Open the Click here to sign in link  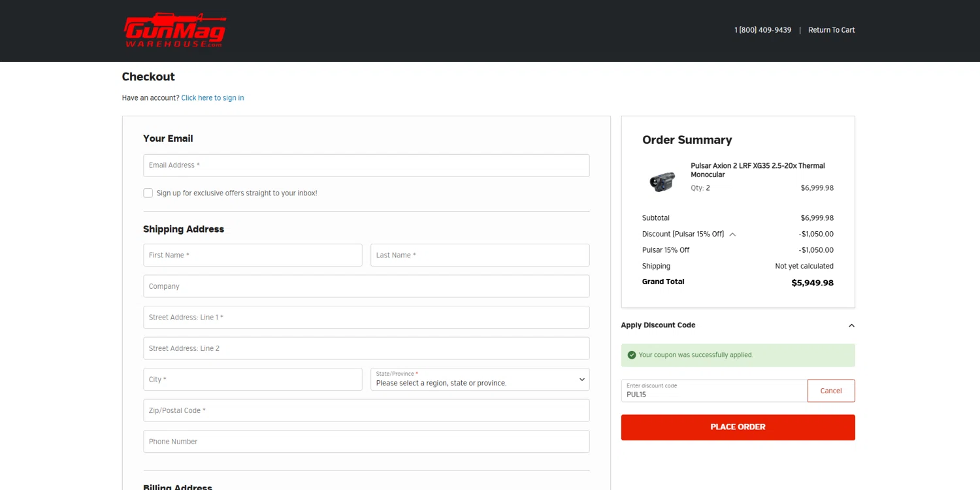click(212, 98)
